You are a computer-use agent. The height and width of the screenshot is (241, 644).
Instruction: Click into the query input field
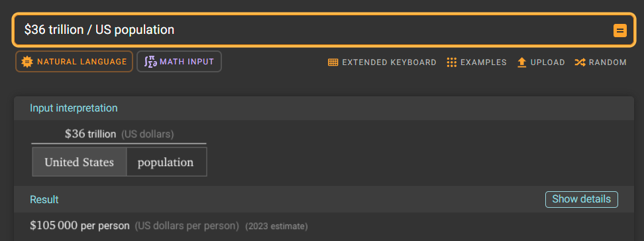[x=312, y=30]
